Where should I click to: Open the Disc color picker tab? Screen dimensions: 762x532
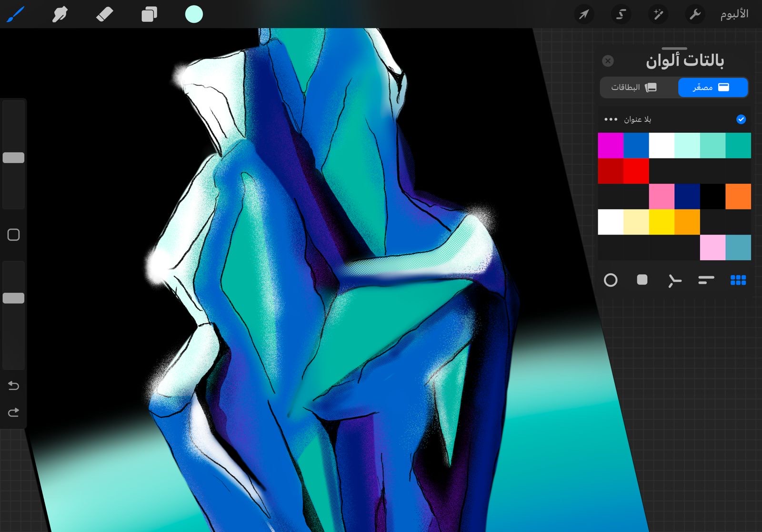pyautogui.click(x=611, y=280)
